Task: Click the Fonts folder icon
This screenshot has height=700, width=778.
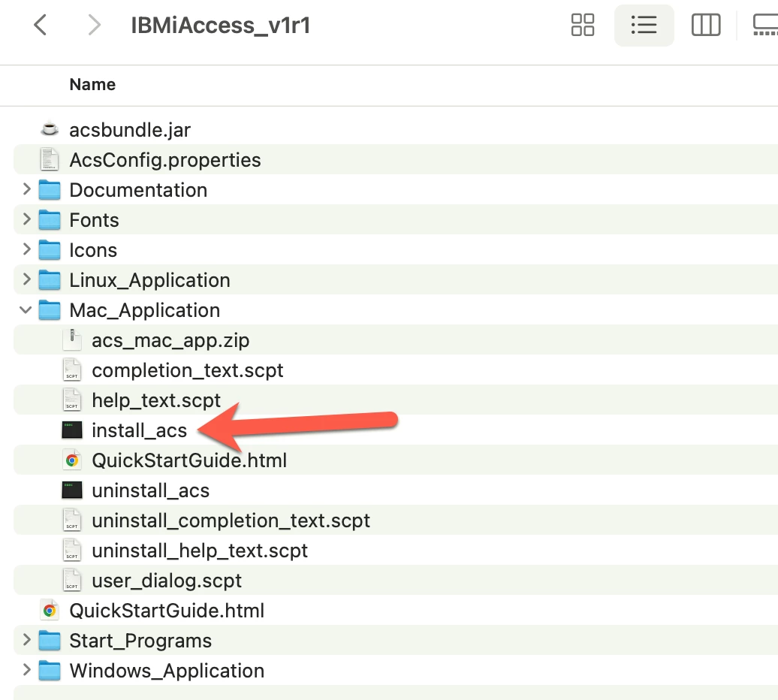Action: click(x=50, y=220)
